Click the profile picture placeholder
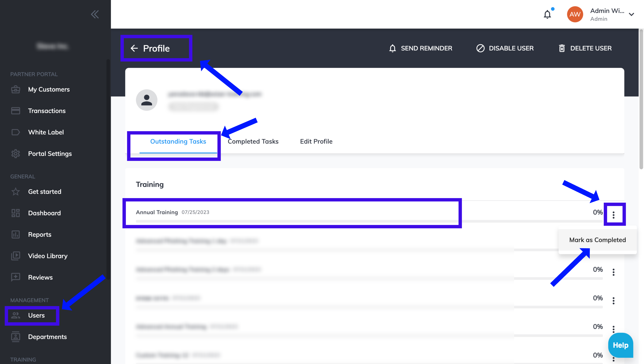The image size is (644, 364). click(147, 100)
